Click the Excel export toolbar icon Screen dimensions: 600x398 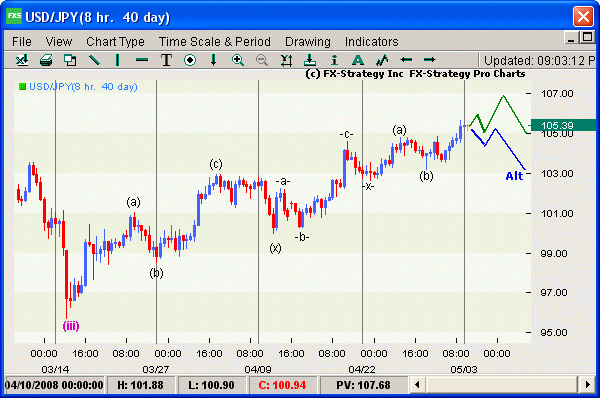[22, 60]
